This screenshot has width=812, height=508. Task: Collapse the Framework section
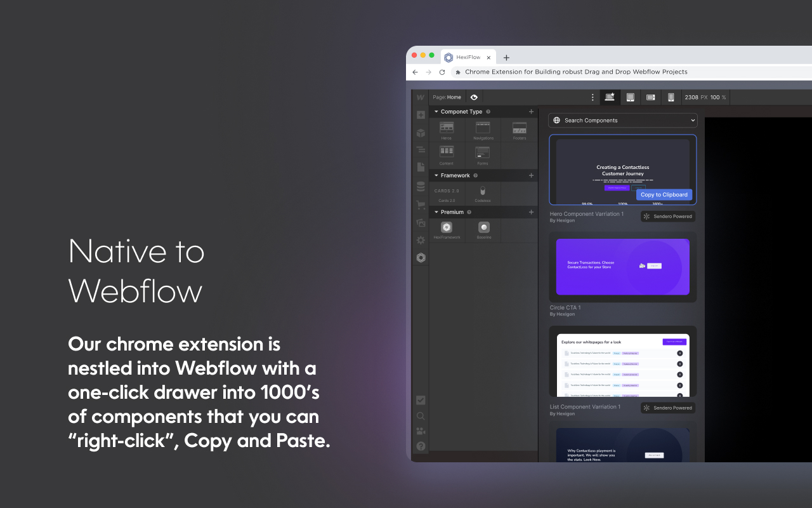click(x=436, y=175)
